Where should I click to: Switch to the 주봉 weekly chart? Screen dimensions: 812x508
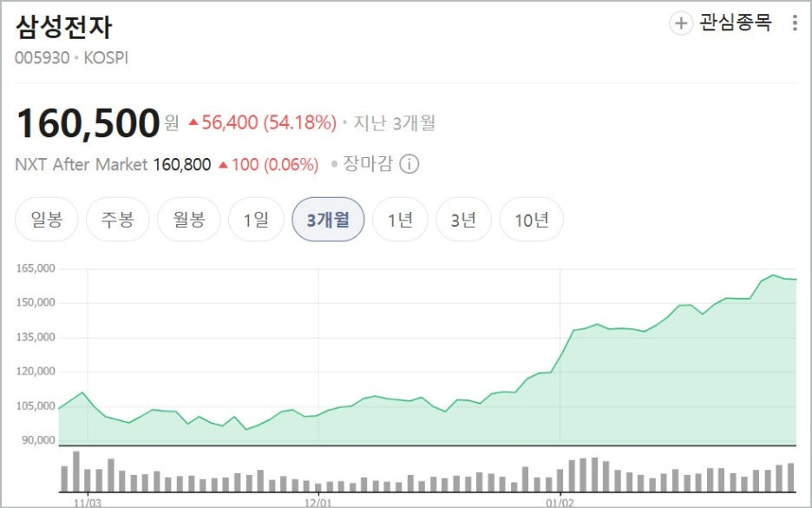point(118,219)
